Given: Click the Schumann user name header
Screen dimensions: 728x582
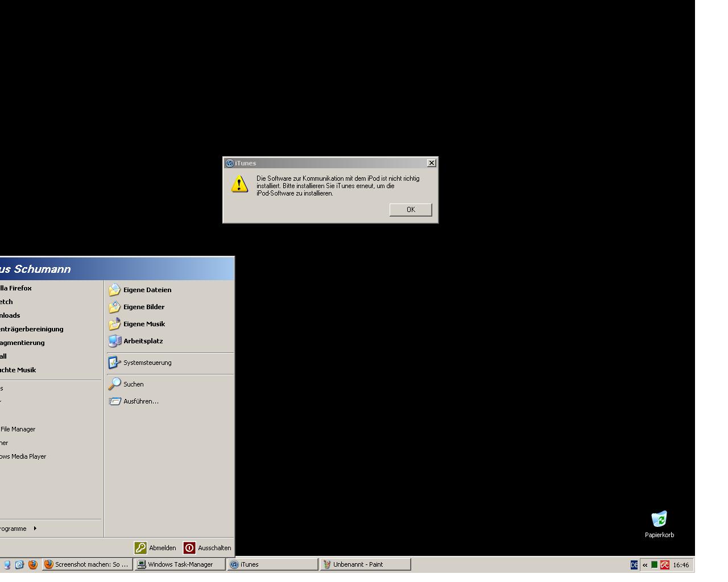Looking at the screenshot, I should click(35, 269).
